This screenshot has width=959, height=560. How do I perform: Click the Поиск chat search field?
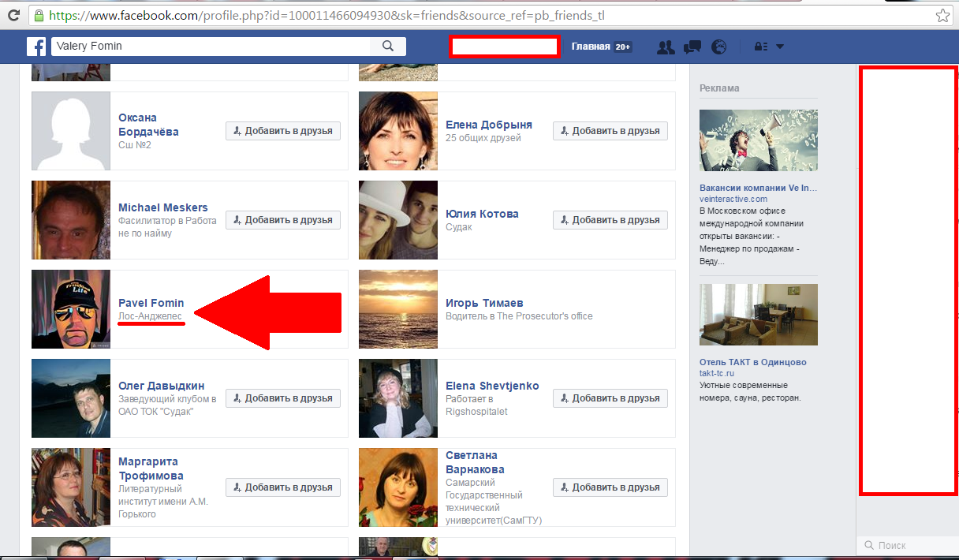point(907,545)
